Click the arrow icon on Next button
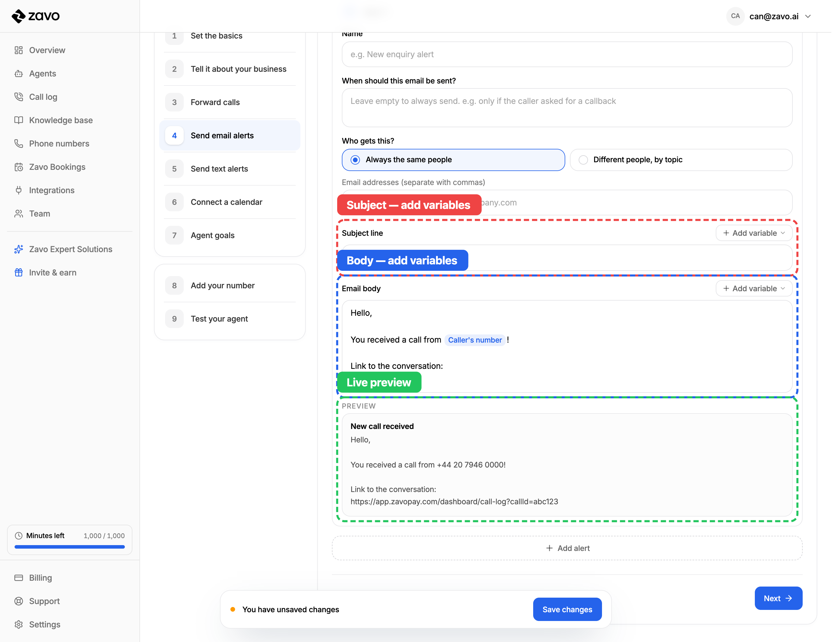The width and height of the screenshot is (840, 642). (x=789, y=599)
